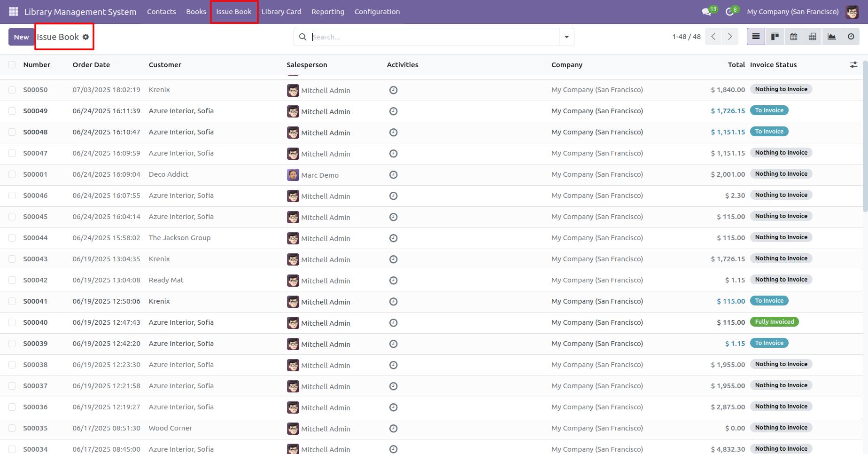Open activity clock for order S00049

[394, 111]
